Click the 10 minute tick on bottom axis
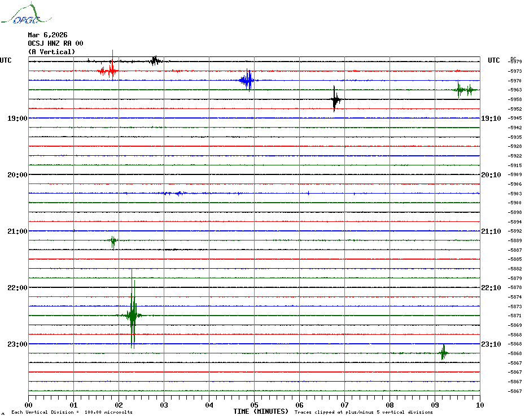The width and height of the screenshot is (525, 420). tap(479, 405)
